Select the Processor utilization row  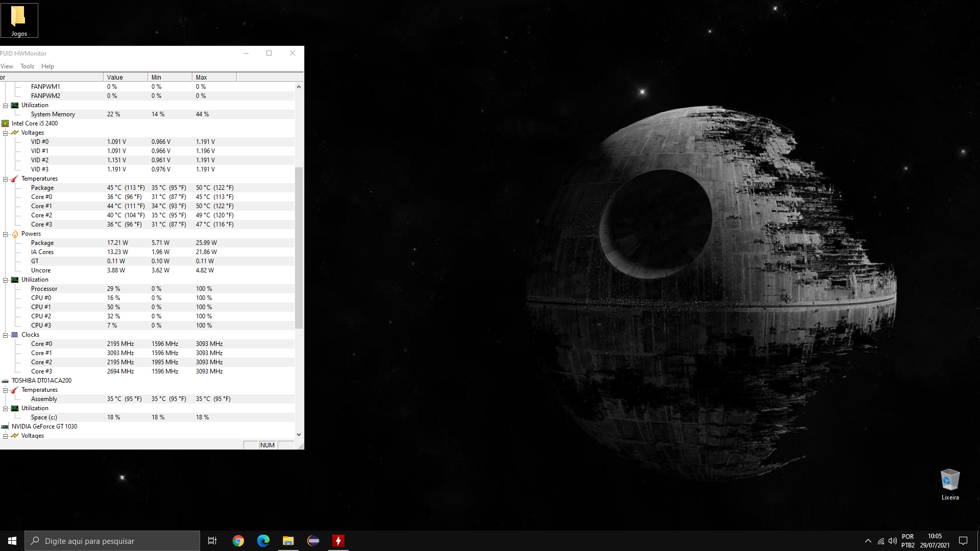[147, 289]
